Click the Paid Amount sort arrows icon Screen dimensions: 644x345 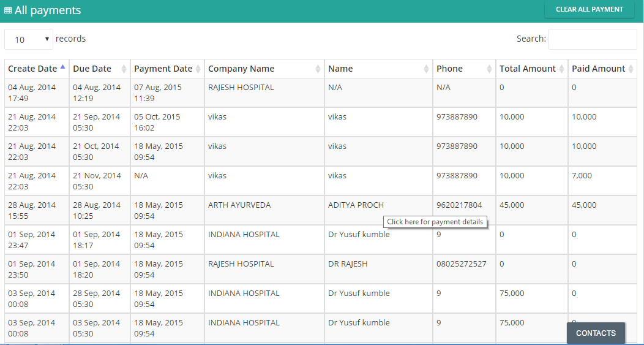(x=631, y=69)
